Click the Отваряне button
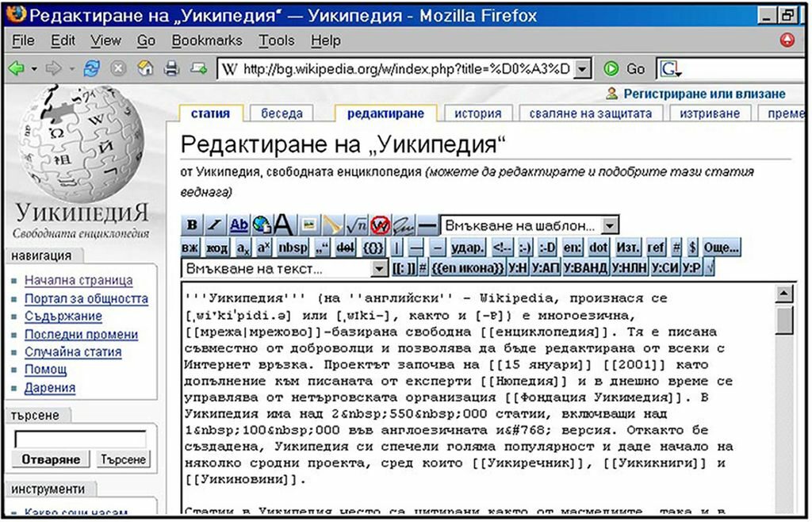The image size is (812, 522). (51, 459)
